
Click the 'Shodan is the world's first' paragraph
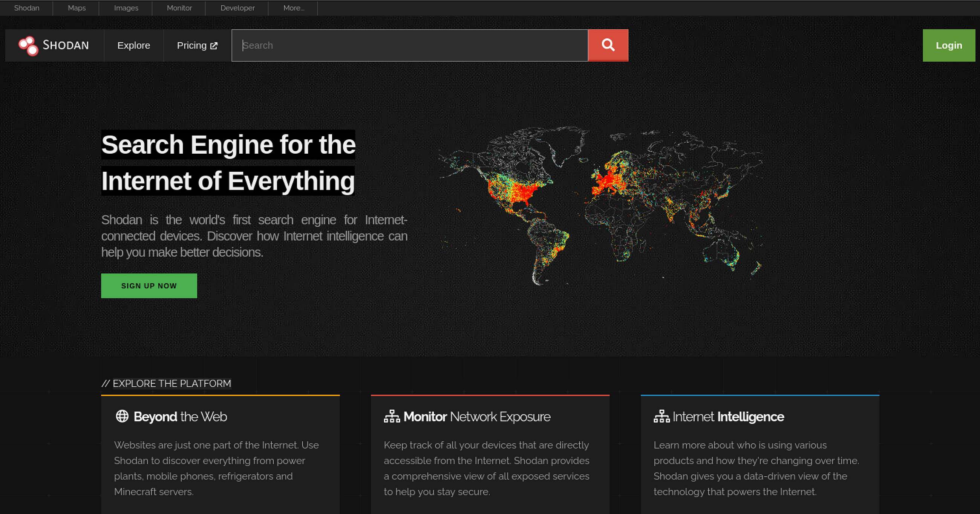pos(254,236)
